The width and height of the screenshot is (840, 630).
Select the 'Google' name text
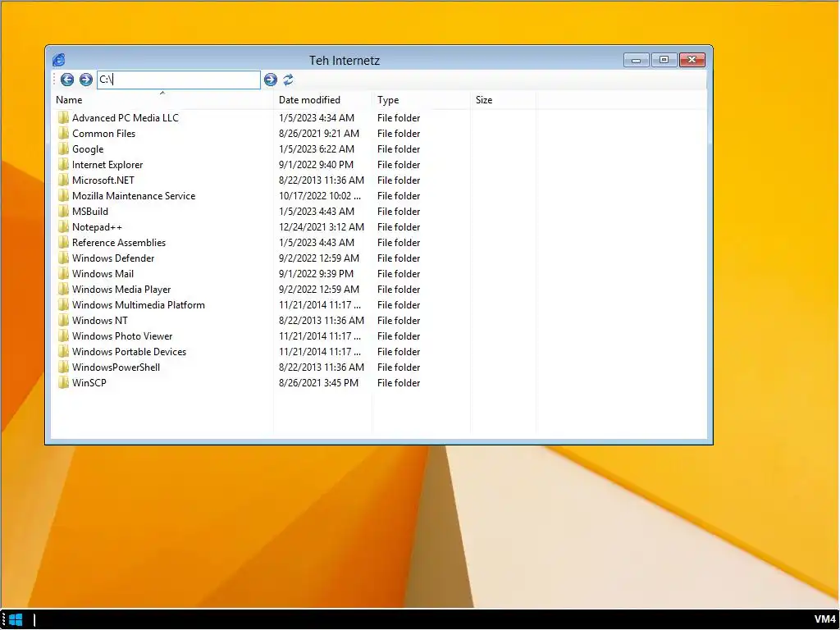[88, 149]
